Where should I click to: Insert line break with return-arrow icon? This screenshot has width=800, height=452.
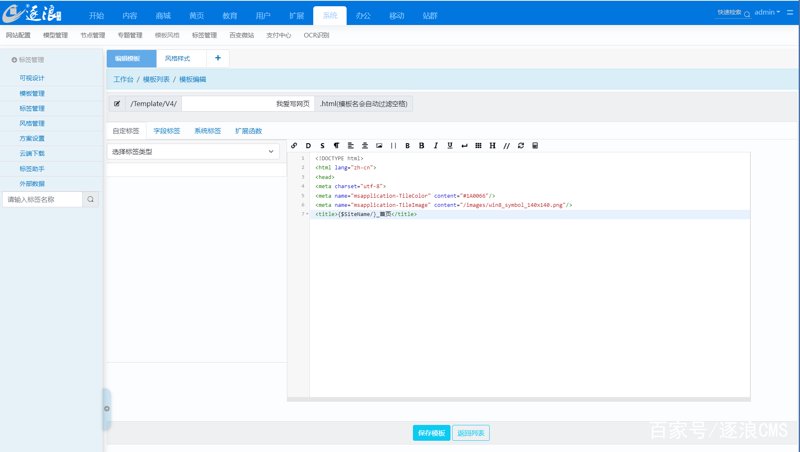[x=464, y=145]
